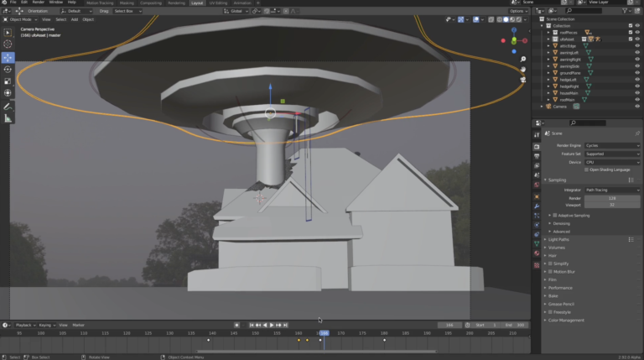
Task: Click the Render samples value field
Action: click(x=611, y=198)
